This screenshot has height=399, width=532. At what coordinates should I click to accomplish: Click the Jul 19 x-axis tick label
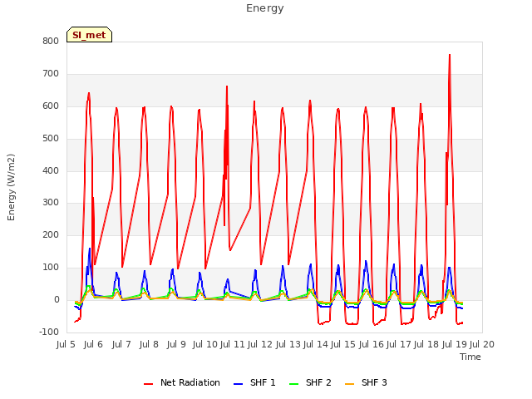(x=455, y=344)
